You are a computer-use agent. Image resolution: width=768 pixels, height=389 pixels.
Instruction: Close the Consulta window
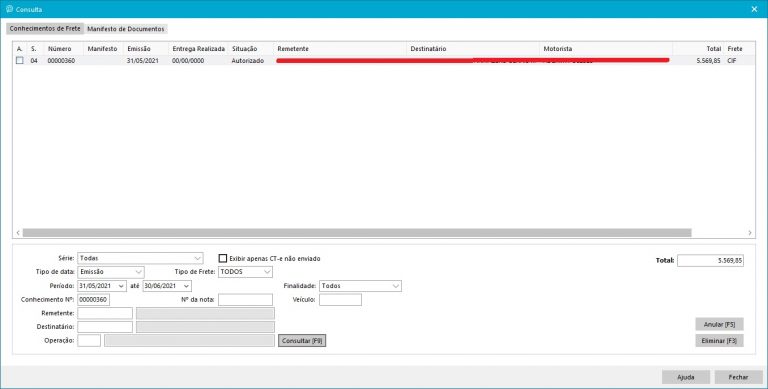point(754,9)
